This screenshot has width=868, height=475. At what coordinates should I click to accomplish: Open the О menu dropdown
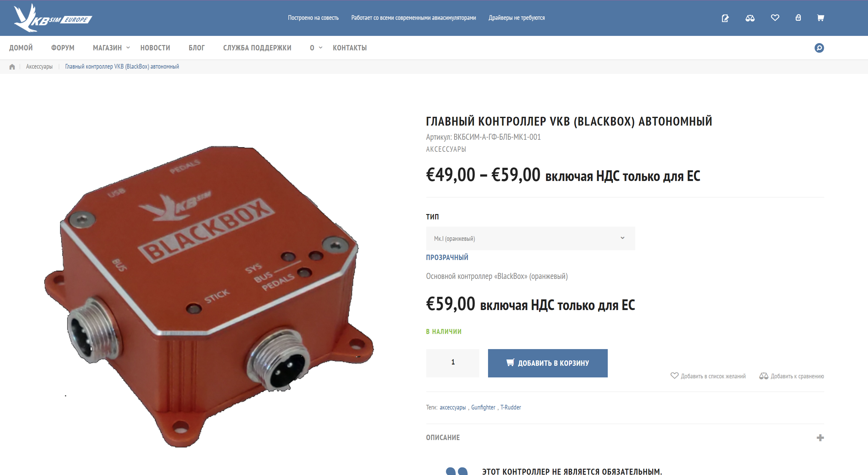point(316,48)
